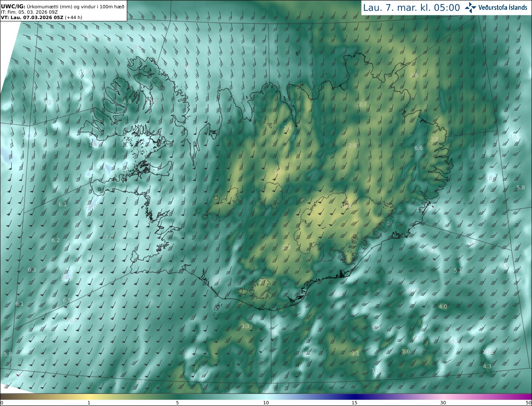
Task: Click the 4.3 value on the map
Action: [487, 366]
